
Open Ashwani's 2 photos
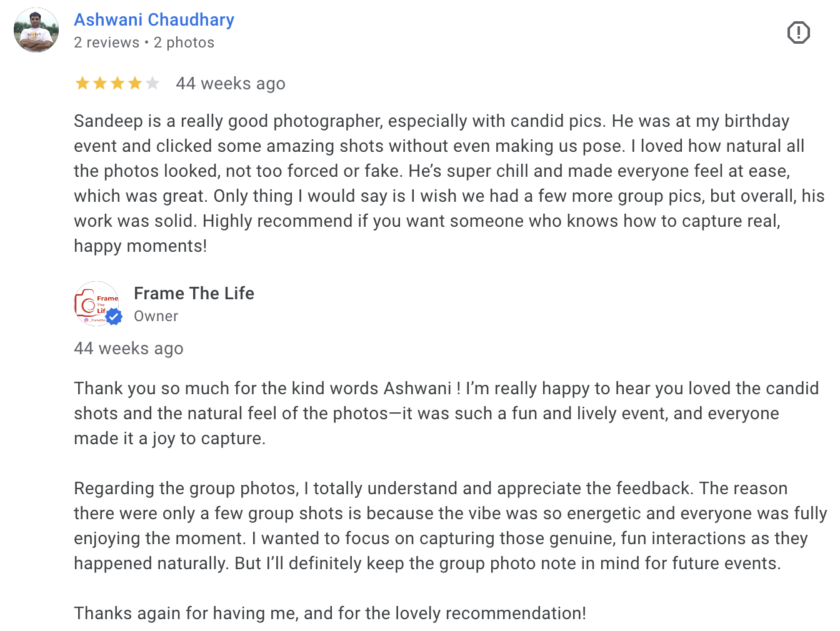(x=184, y=42)
